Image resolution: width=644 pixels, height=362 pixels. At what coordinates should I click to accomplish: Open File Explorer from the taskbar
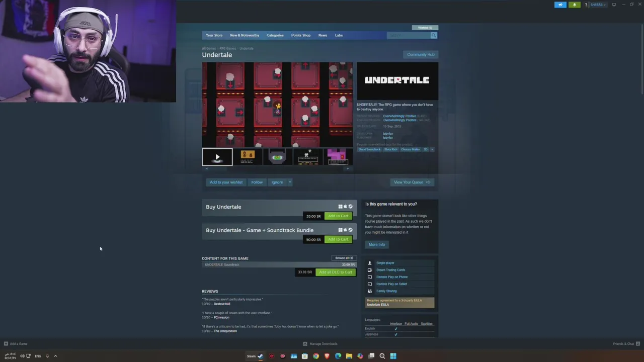click(349, 356)
